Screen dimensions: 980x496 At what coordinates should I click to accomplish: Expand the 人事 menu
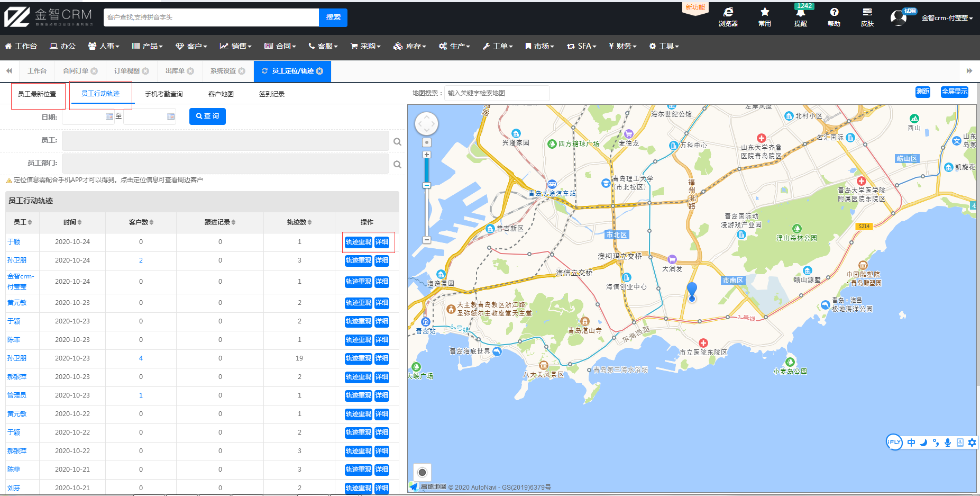[104, 46]
